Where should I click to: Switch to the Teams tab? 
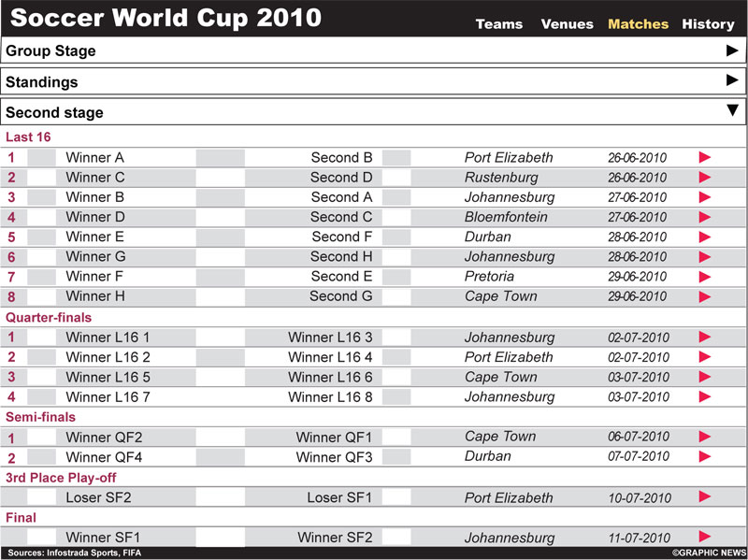pos(499,24)
